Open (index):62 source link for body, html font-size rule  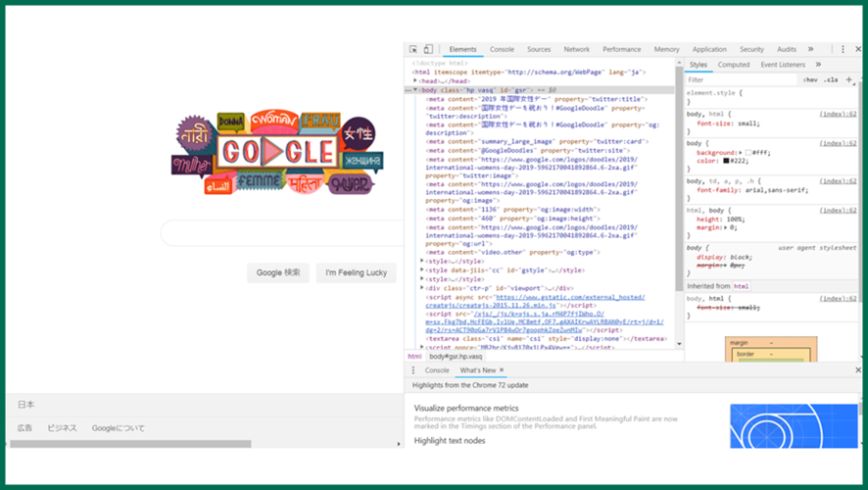tap(838, 114)
